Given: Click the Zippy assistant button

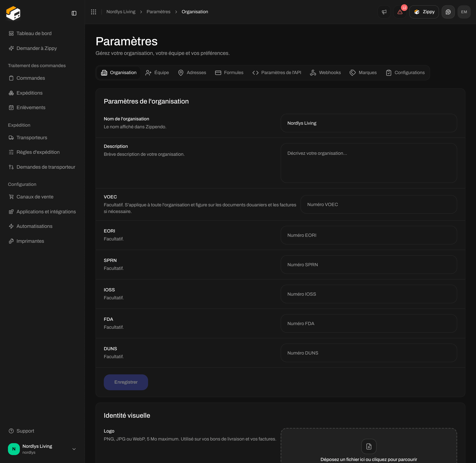Looking at the screenshot, I should click(x=424, y=12).
